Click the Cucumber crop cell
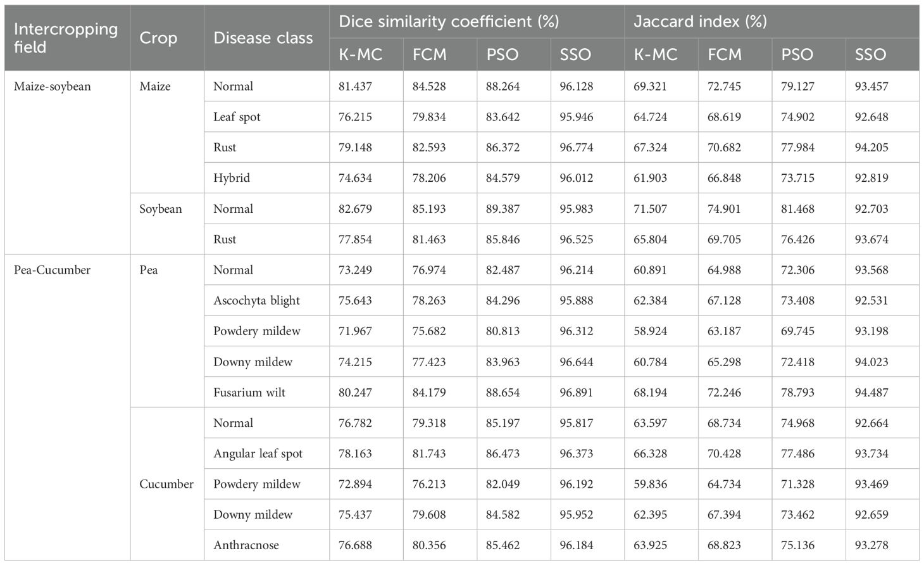The image size is (924, 565). pos(166,484)
